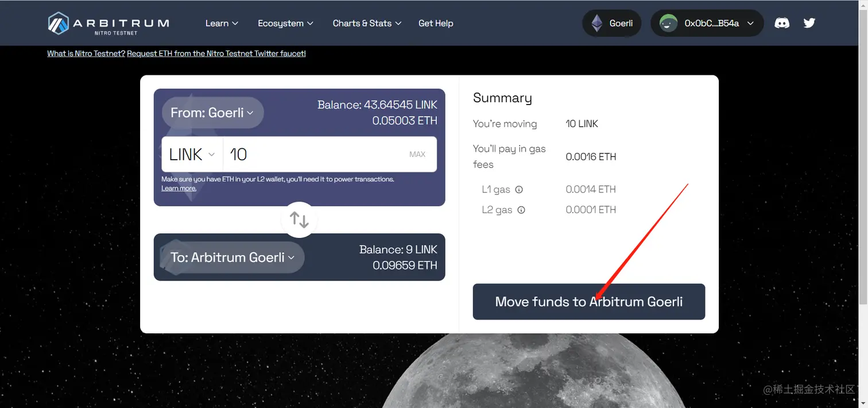Click the 0.0001 ETH L2 gas value

pos(591,210)
